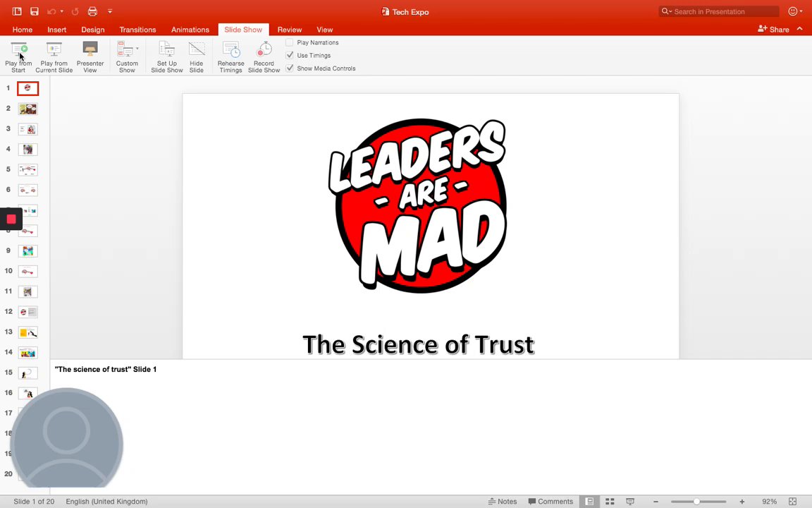
Task: Select the Slide Show tab
Action: (243, 30)
